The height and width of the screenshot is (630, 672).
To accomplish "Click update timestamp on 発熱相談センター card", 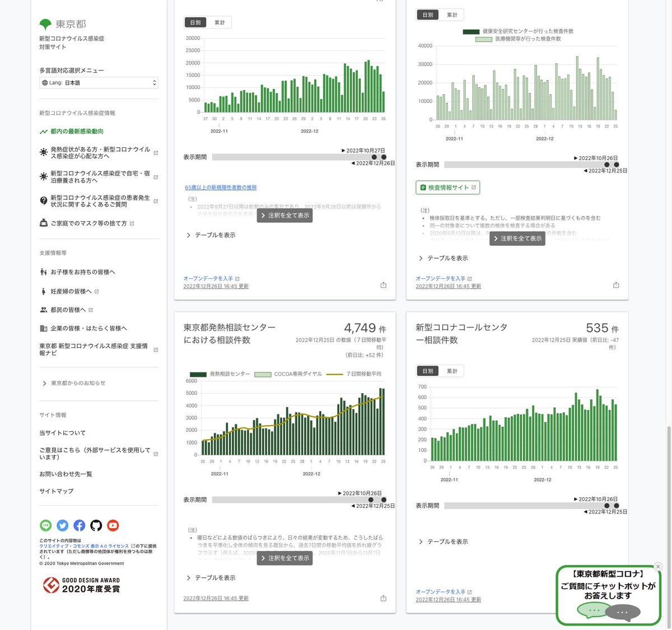I will tap(216, 599).
